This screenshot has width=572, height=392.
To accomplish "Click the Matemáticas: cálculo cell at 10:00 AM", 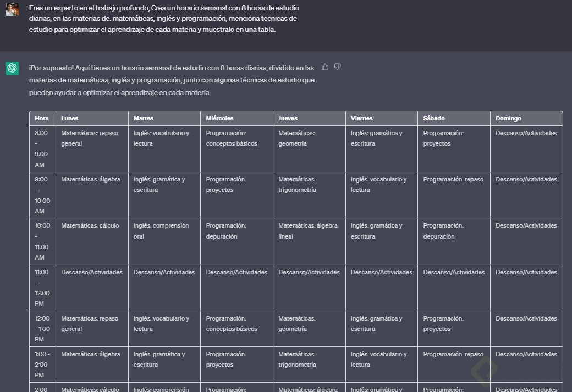I will click(x=90, y=226).
